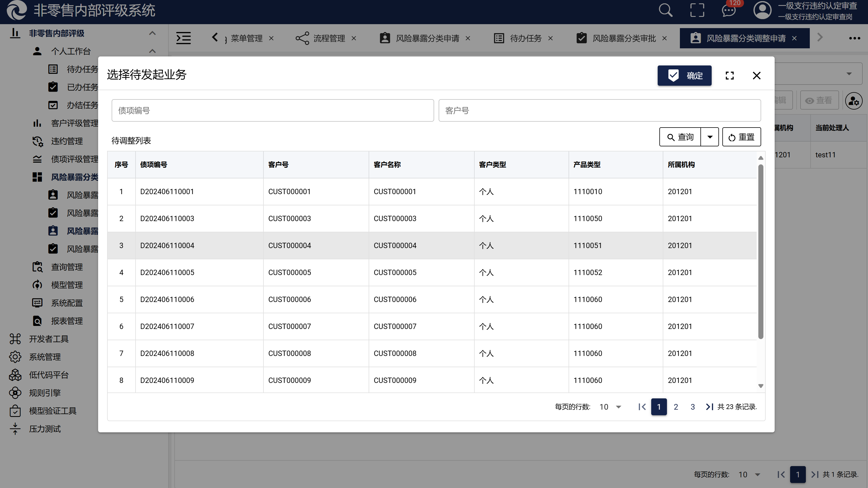Screen dimensions: 868x488
Task: Toggle fullscreen icon in top header
Action: tap(697, 10)
